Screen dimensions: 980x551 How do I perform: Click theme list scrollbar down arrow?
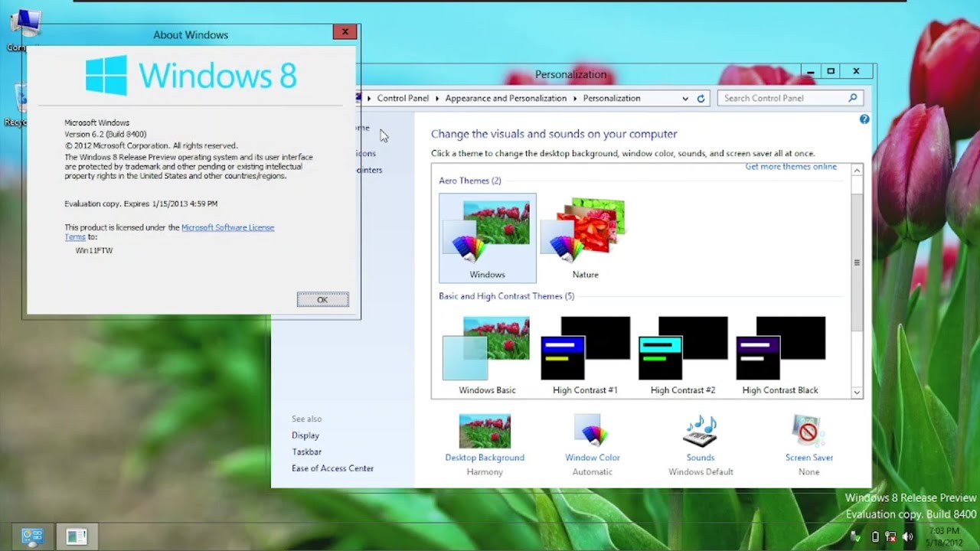(x=857, y=392)
